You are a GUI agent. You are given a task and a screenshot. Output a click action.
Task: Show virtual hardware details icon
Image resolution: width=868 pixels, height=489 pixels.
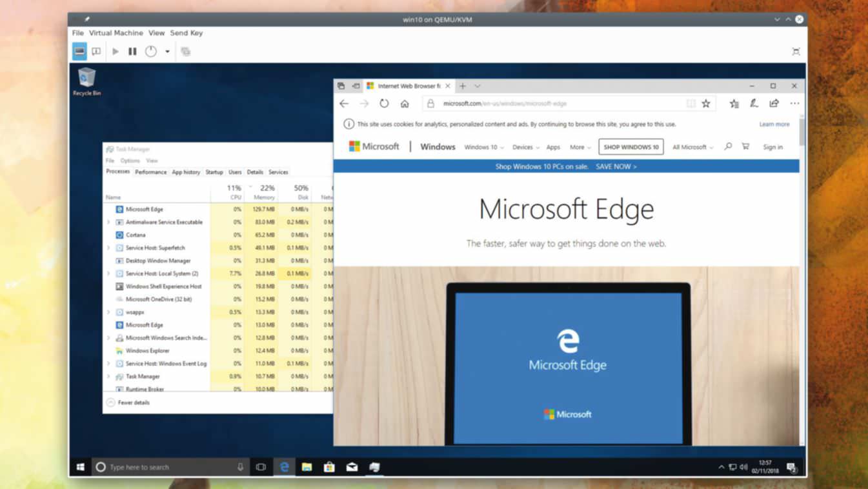click(96, 52)
